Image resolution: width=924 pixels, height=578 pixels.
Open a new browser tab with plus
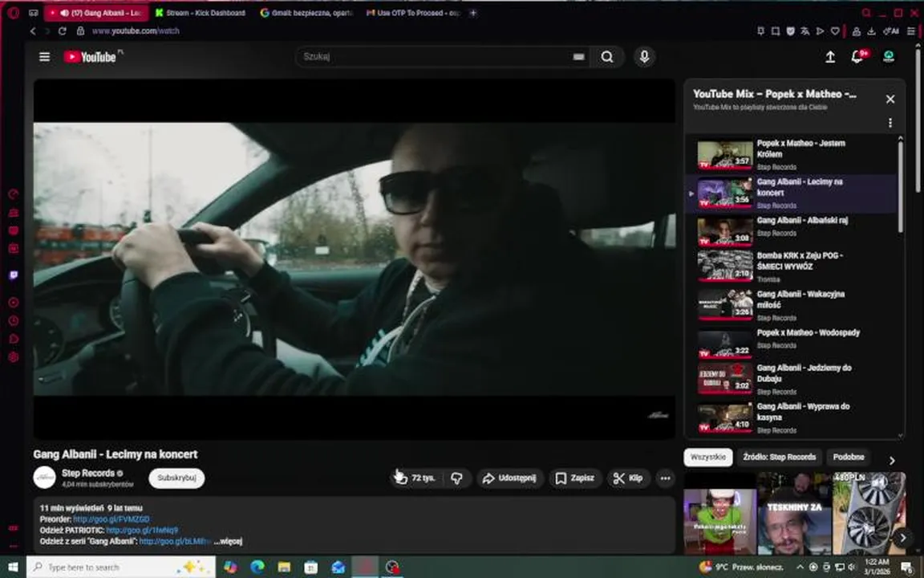point(472,12)
